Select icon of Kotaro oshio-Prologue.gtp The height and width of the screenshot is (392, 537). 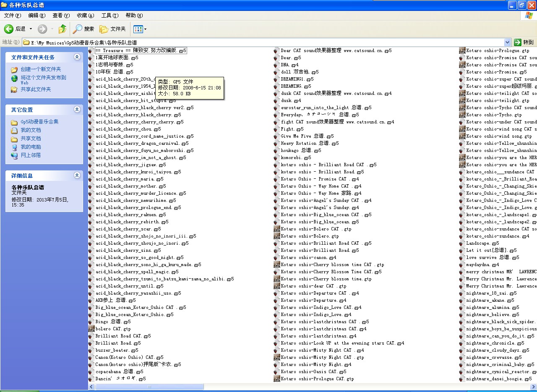[462, 50]
